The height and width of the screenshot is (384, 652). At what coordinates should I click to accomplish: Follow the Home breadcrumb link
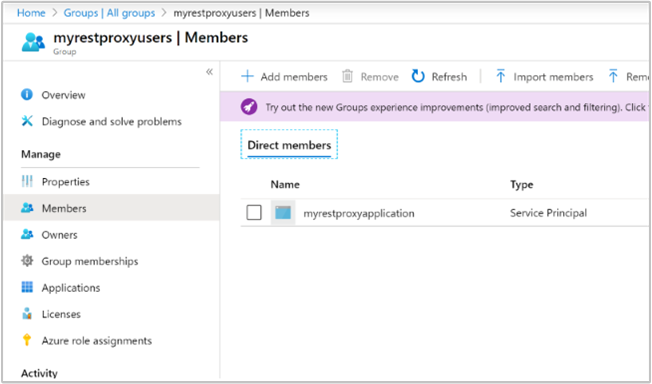pos(31,13)
